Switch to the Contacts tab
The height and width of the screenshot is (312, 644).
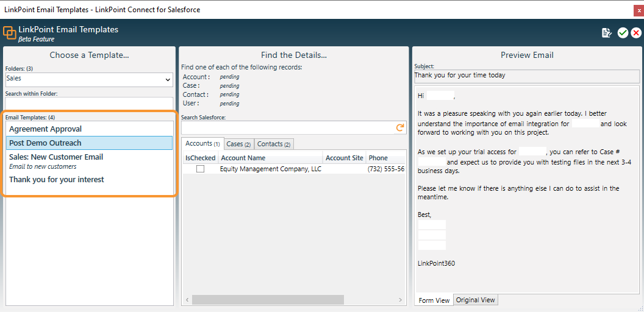click(x=274, y=144)
